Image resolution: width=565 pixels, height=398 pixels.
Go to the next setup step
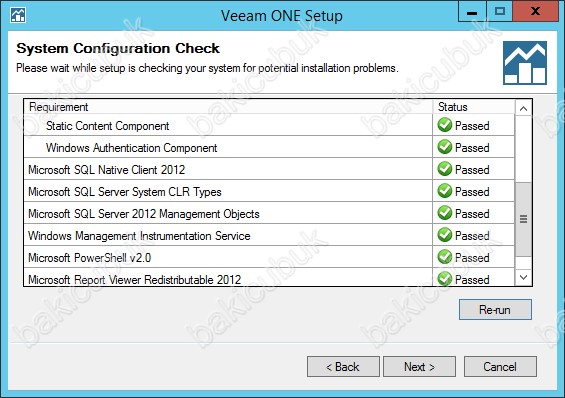(x=419, y=367)
